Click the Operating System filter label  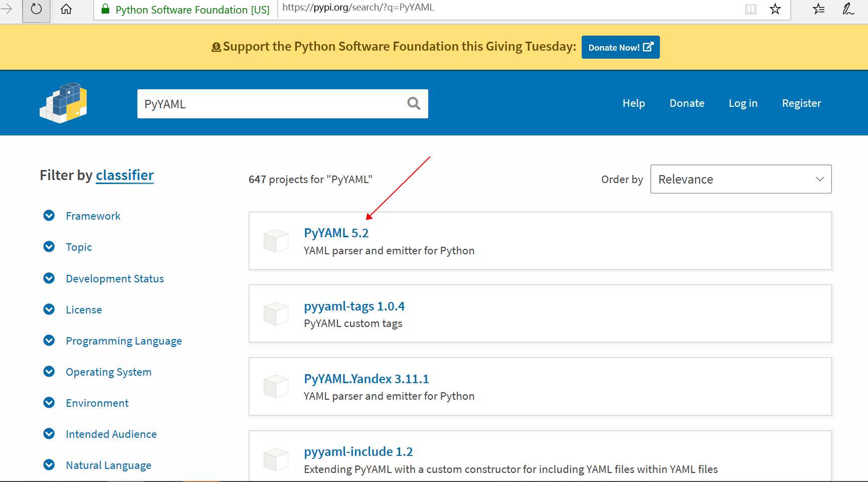click(108, 372)
